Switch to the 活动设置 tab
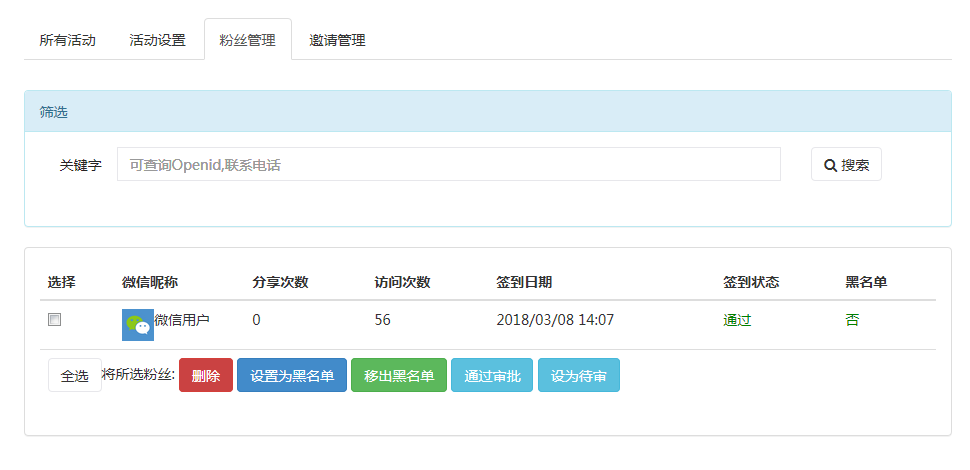 click(157, 41)
